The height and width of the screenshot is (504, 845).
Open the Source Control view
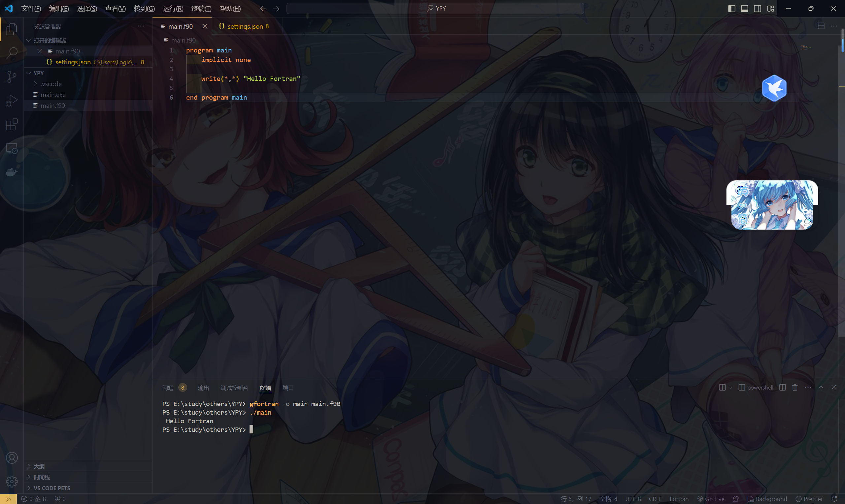coord(12,77)
